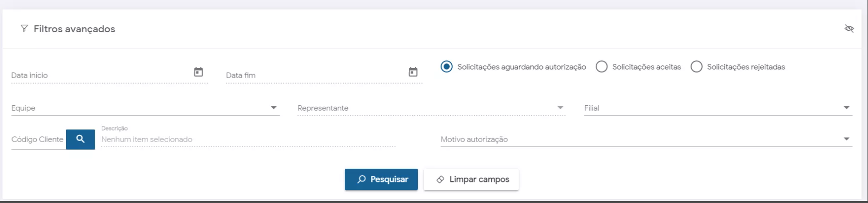Focus the Código Cliente input field
The width and height of the screenshot is (868, 203).
click(37, 139)
